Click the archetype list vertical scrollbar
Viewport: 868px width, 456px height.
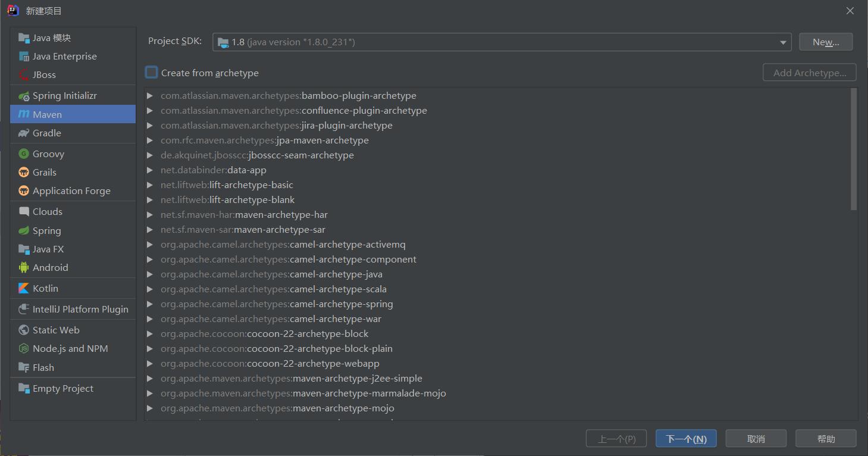click(854, 149)
